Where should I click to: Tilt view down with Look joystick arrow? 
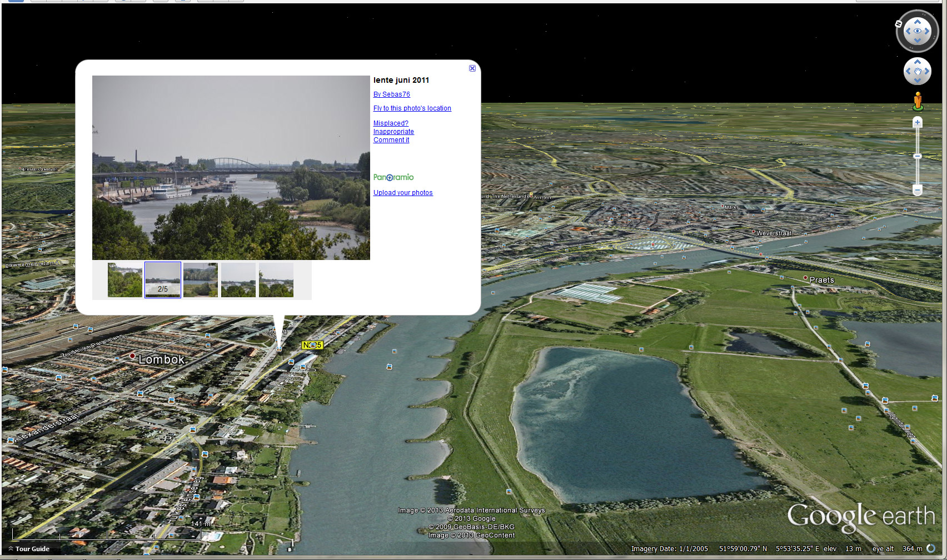tap(918, 41)
